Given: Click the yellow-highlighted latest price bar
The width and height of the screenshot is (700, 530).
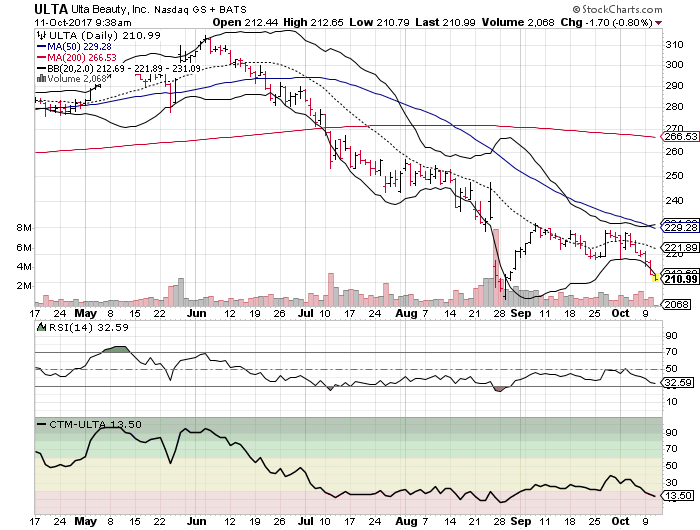Looking at the screenshot, I should coord(655,277).
